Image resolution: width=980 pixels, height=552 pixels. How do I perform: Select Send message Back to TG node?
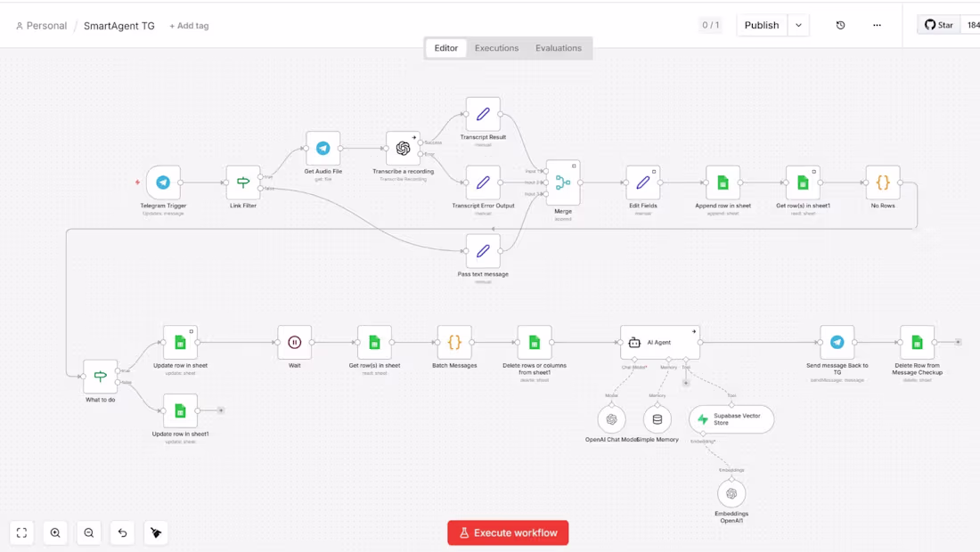tap(837, 342)
